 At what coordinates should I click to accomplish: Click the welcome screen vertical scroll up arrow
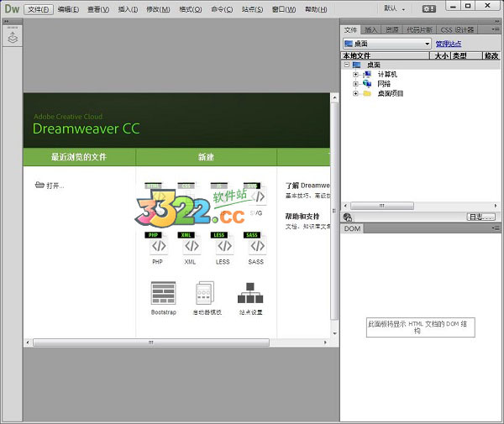pos(334,97)
